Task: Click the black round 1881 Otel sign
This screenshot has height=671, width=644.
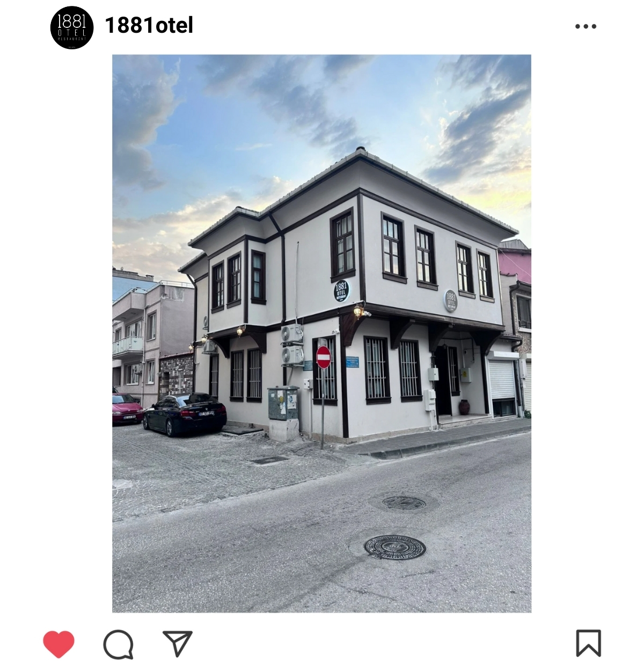Action: pos(341,290)
